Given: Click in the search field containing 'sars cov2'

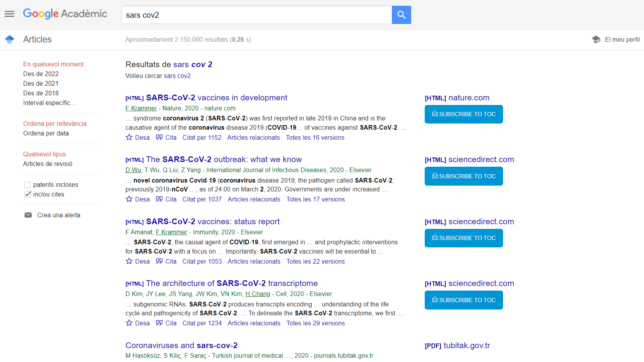Looking at the screenshot, I should coord(256,15).
